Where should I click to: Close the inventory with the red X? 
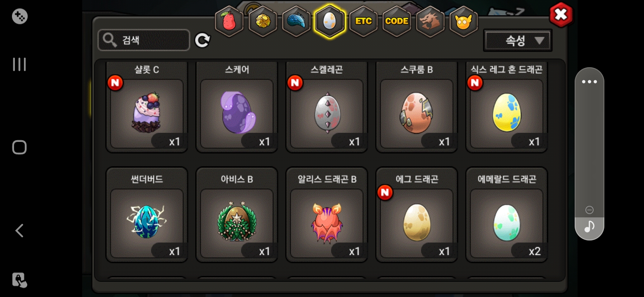point(561,15)
